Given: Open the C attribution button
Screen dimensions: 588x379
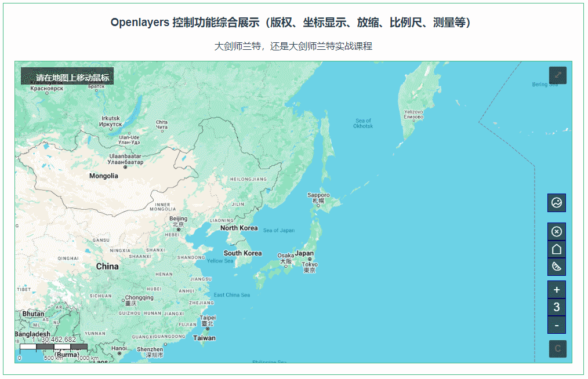Looking at the screenshot, I should (558, 349).
